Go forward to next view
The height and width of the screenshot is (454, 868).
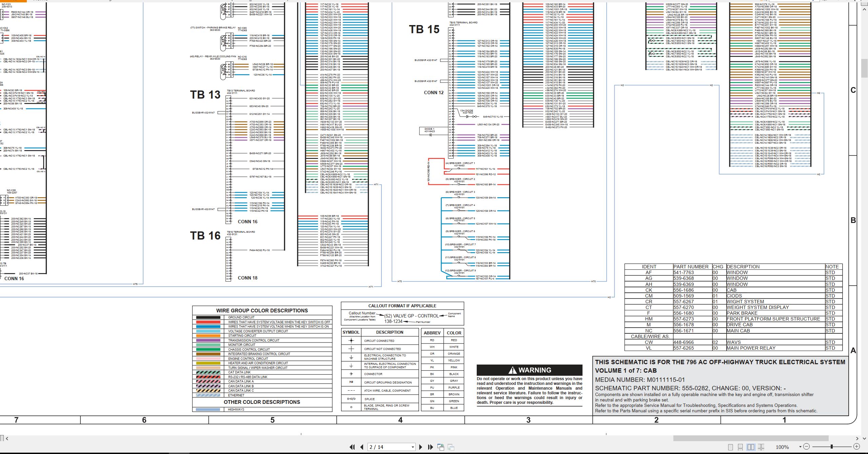(x=451, y=447)
